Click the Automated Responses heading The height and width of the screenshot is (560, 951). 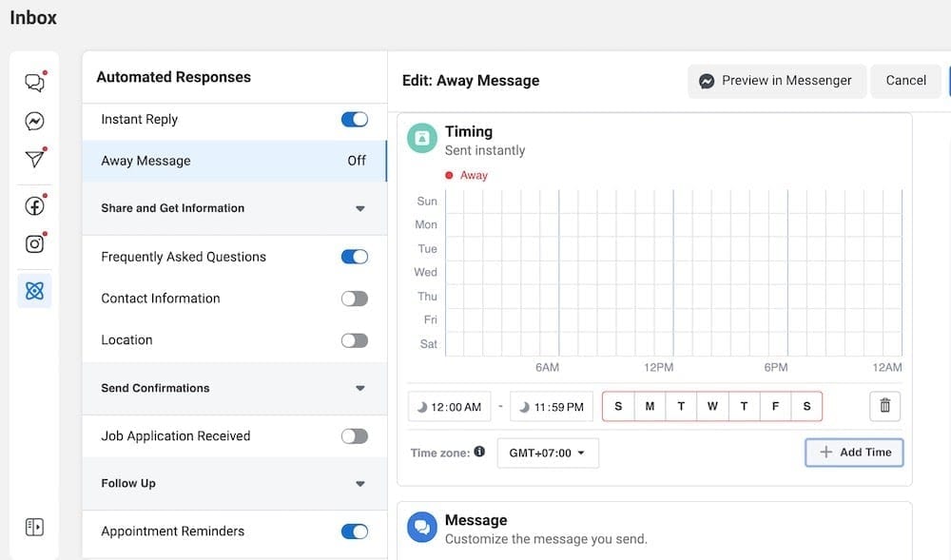(173, 77)
